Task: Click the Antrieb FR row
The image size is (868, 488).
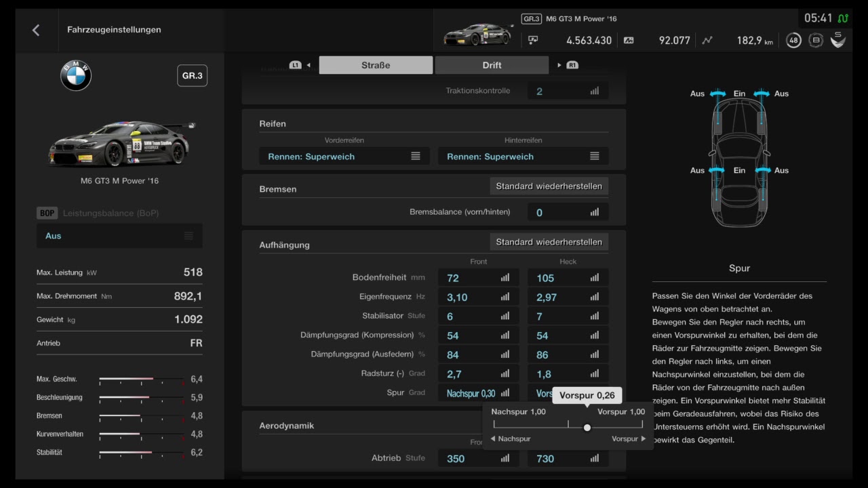Action: tap(119, 343)
